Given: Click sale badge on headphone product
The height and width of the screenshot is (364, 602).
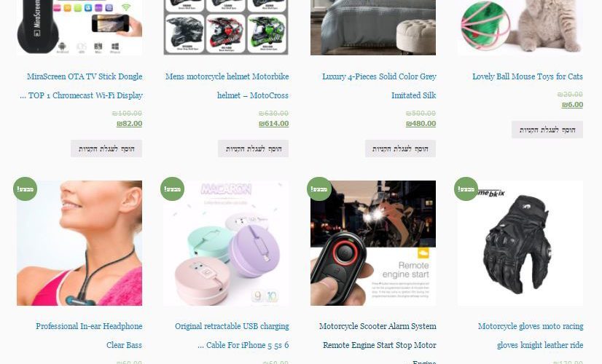Looking at the screenshot, I should click(25, 189).
